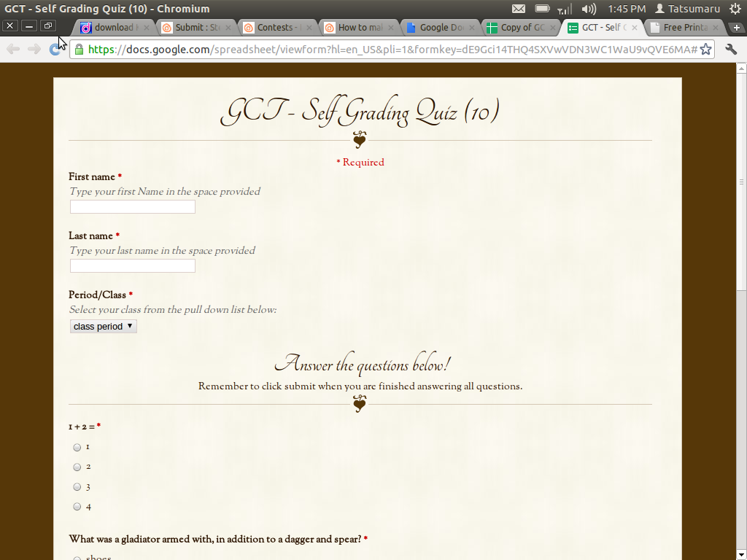Image resolution: width=747 pixels, height=560 pixels.
Task: Click the 'Tatsumaru' username in the panel
Action: pos(693,9)
